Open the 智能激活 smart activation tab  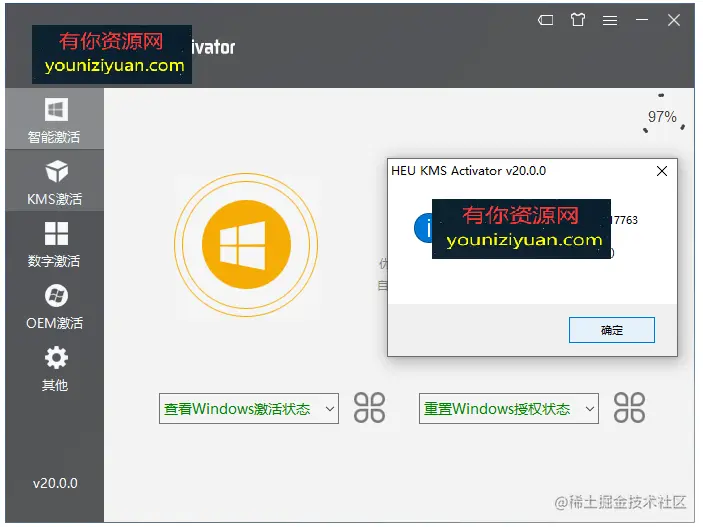click(x=54, y=119)
